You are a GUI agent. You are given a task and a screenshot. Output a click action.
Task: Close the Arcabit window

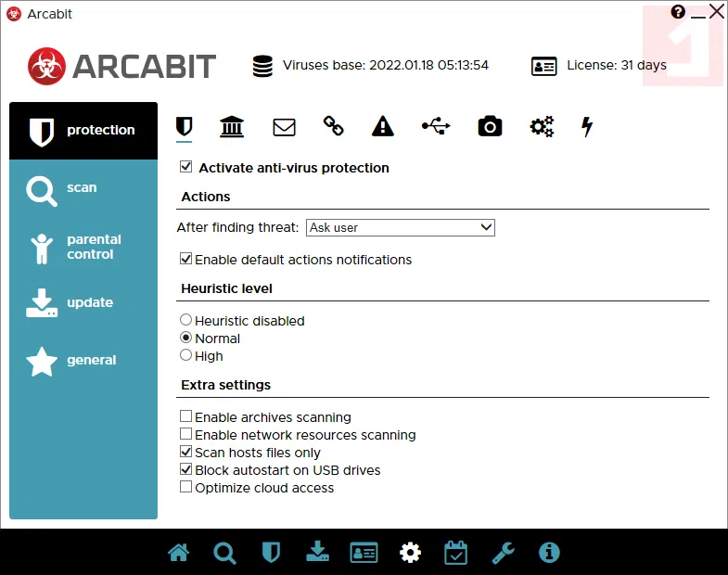(x=717, y=12)
